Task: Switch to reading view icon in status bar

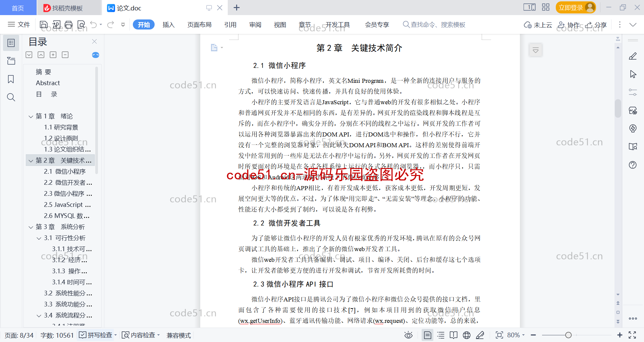Action: 453,335
